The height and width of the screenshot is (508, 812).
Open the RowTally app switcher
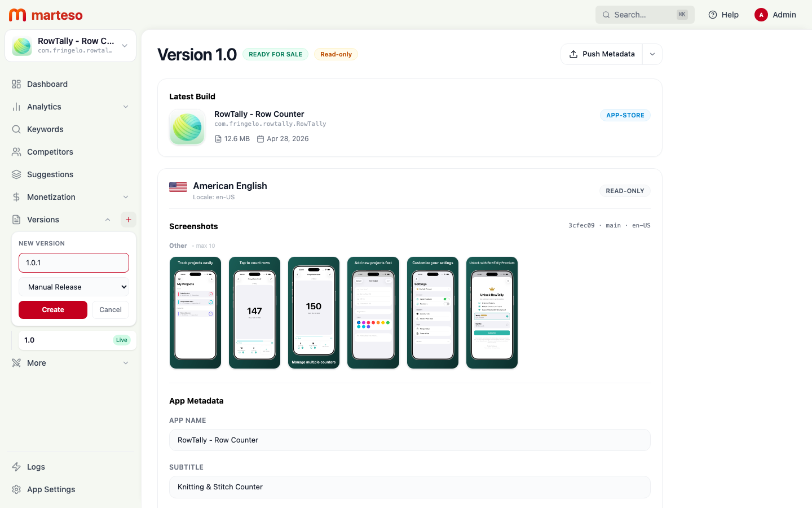point(70,46)
